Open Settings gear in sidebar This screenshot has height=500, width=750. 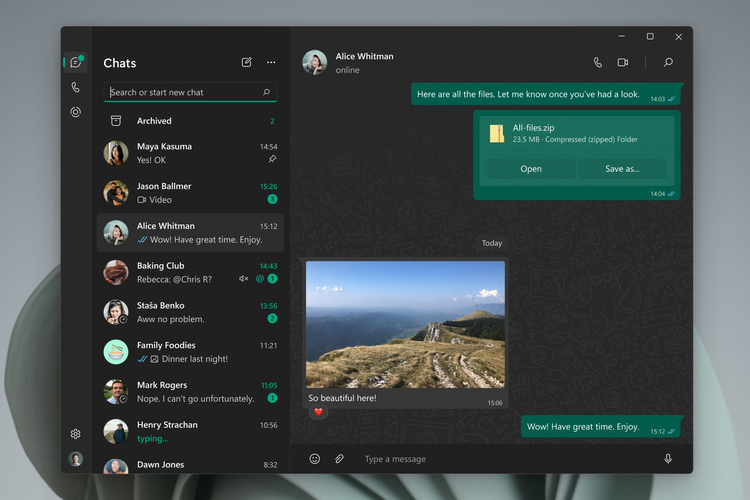click(x=75, y=434)
